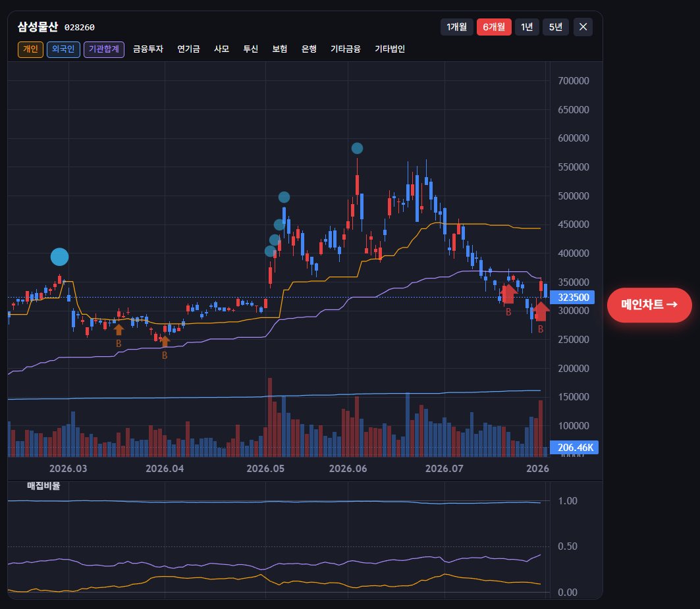Click the 0.50 ratio axis label
700x609 pixels.
pyautogui.click(x=568, y=546)
